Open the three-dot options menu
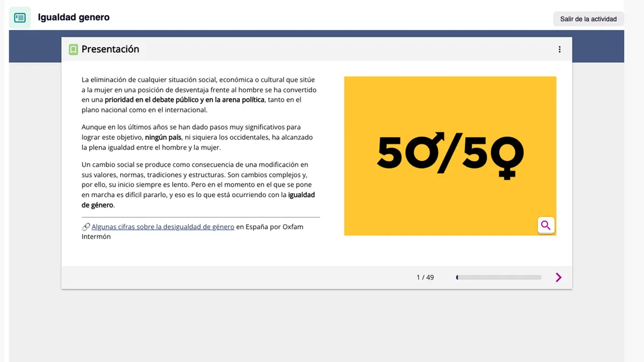The height and width of the screenshot is (362, 644). point(559,49)
